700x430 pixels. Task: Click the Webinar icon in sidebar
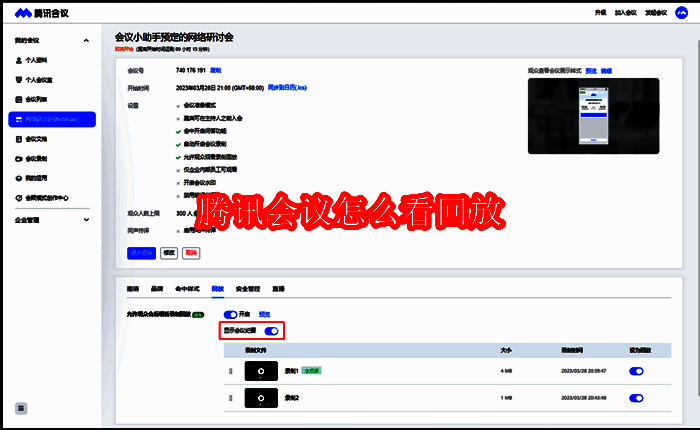(x=19, y=119)
